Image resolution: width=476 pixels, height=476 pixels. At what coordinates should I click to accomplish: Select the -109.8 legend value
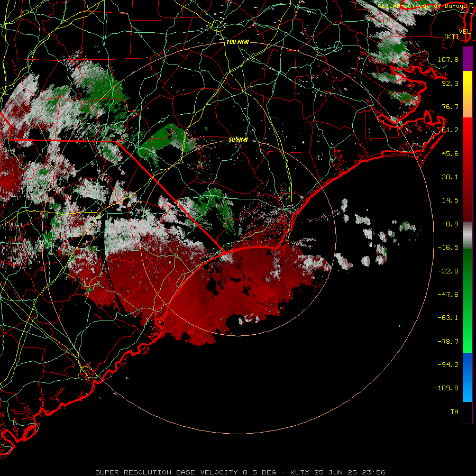tap(446, 388)
